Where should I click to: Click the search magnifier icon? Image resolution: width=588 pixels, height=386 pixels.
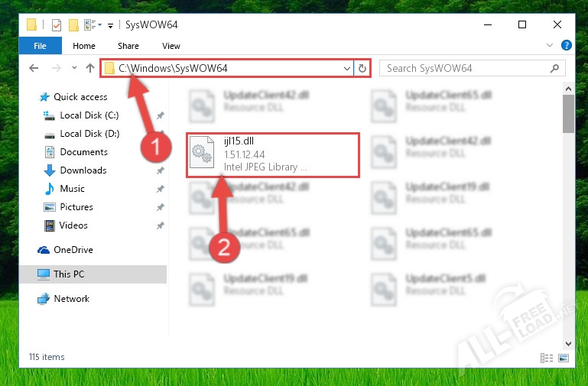pos(554,69)
